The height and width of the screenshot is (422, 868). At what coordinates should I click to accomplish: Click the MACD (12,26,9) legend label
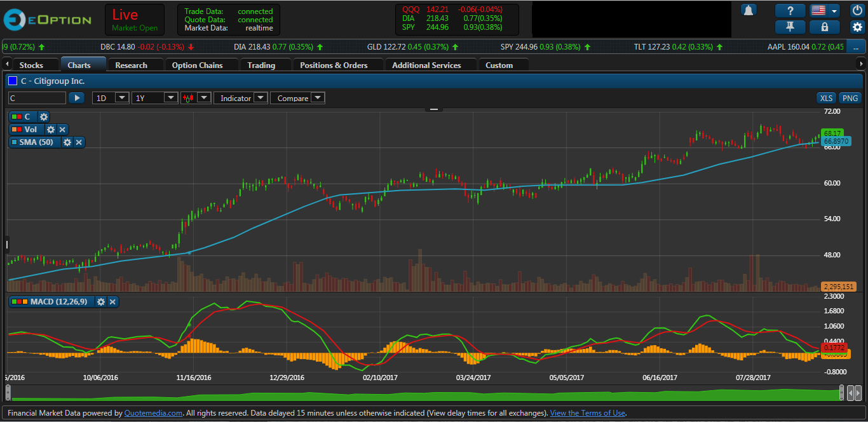pyautogui.click(x=58, y=301)
